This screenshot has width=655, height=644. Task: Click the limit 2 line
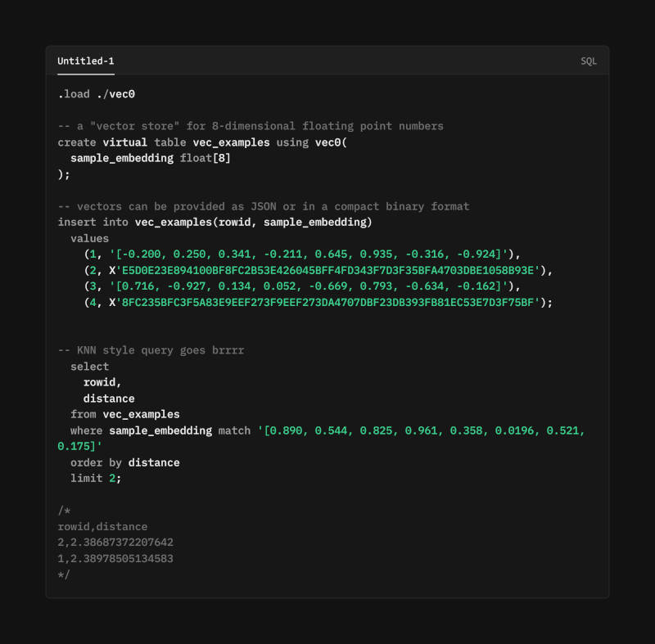pyautogui.click(x=96, y=479)
